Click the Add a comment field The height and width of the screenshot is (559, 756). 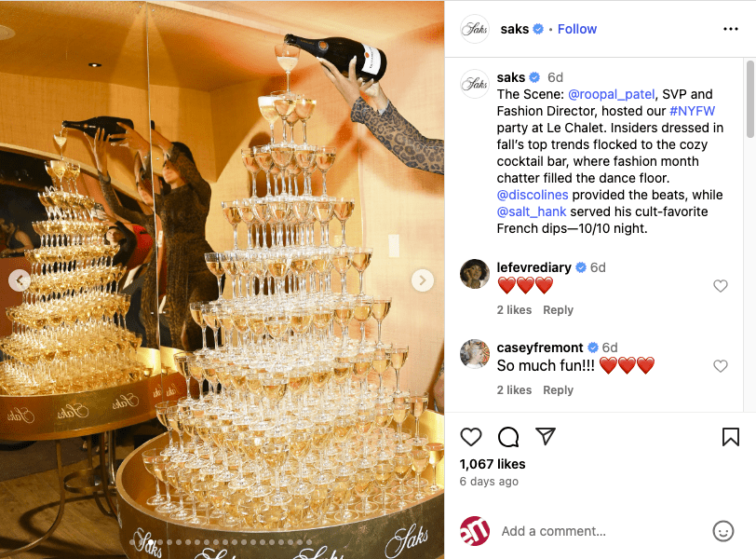pos(601,531)
